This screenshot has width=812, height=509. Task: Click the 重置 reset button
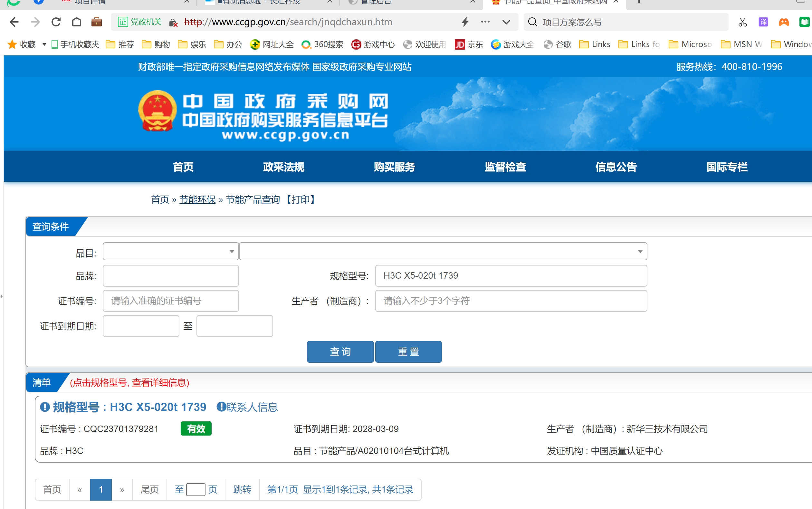(x=408, y=352)
